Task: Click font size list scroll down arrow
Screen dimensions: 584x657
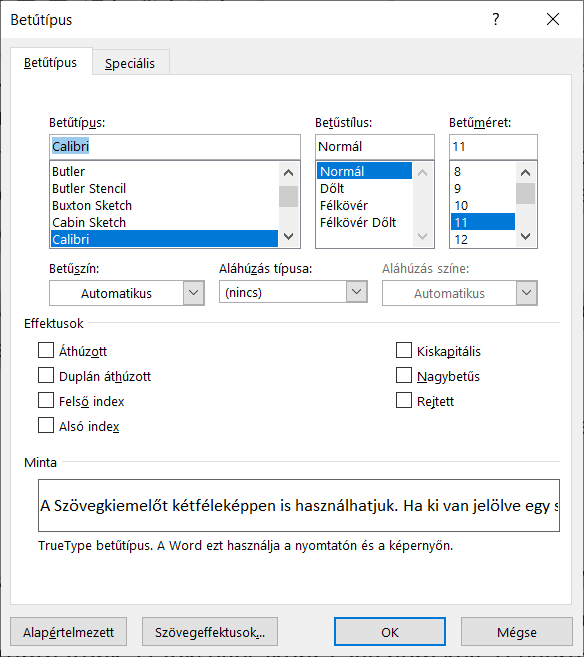Action: 525,236
